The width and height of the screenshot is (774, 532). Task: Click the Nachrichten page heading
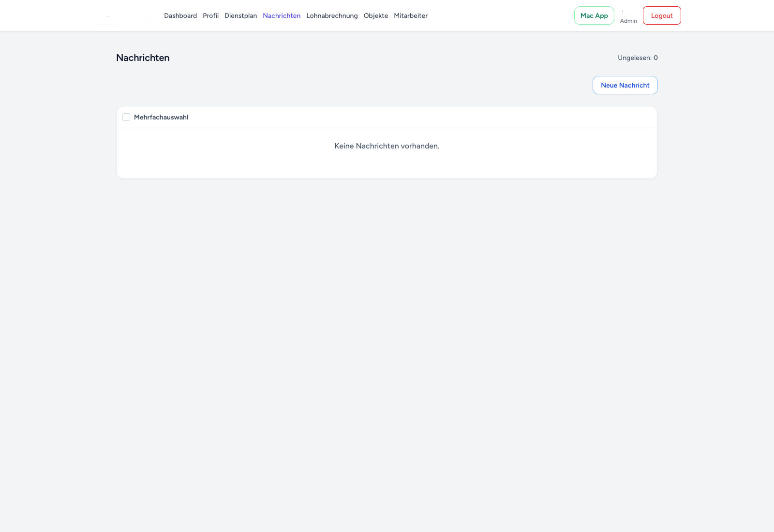(x=142, y=58)
